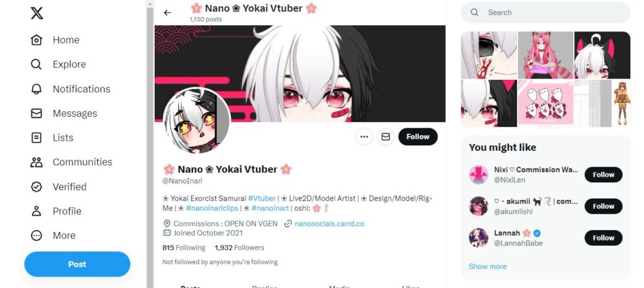
Task: Follow the @NixiLen account
Action: pyautogui.click(x=603, y=175)
